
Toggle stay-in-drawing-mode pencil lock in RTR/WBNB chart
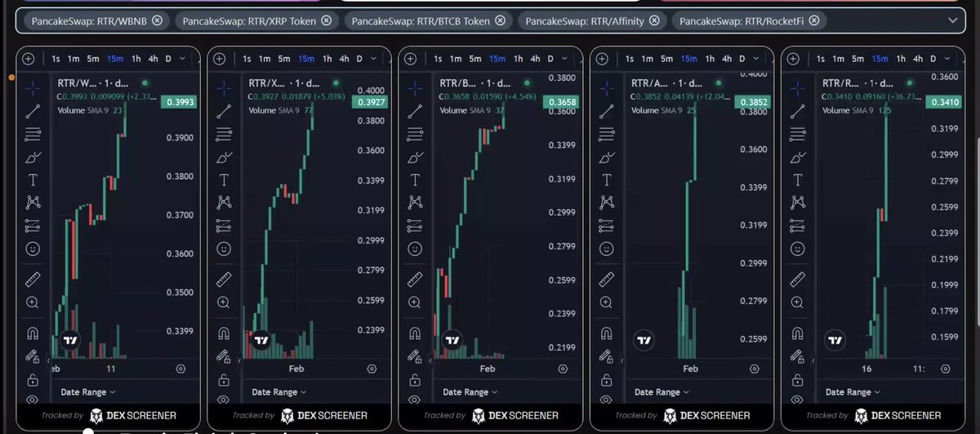click(33, 356)
